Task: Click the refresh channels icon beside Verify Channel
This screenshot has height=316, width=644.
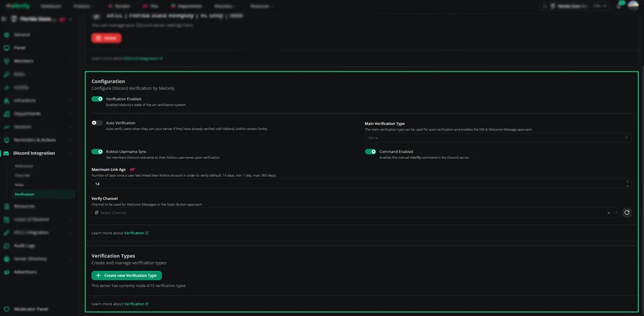Action: point(627,213)
